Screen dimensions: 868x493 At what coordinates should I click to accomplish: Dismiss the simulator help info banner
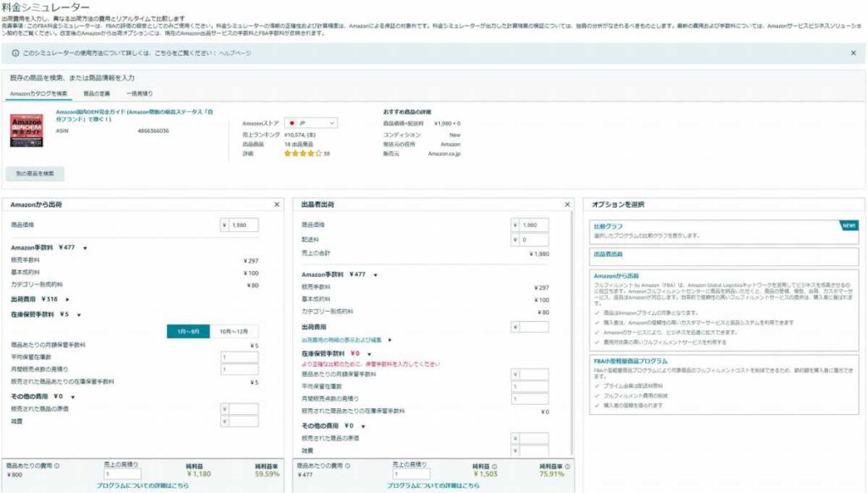click(x=853, y=53)
